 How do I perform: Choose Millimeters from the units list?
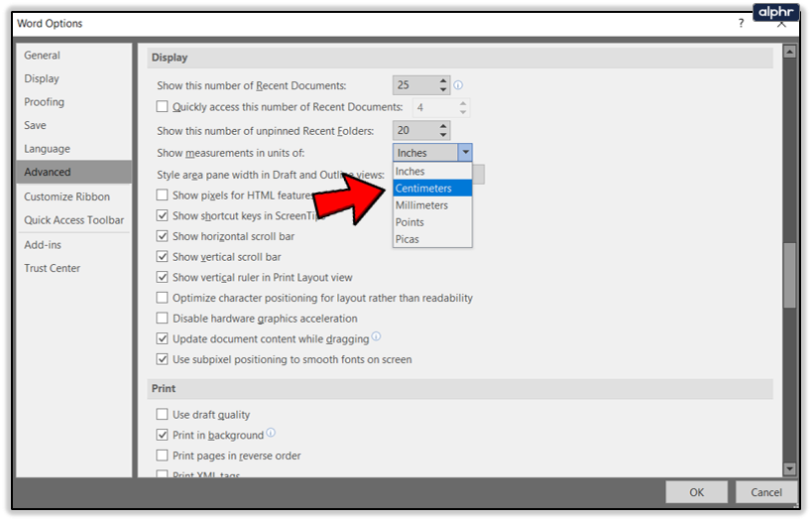[432, 205]
